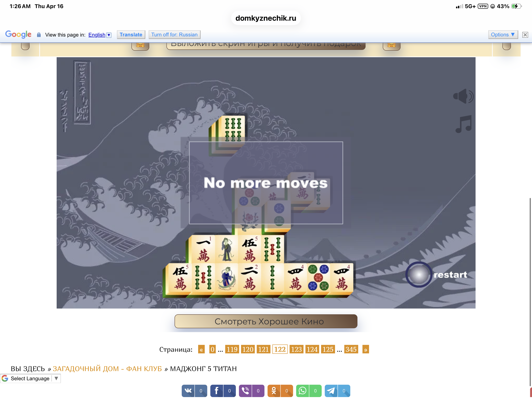Mute the game sound speaker icon

(x=463, y=96)
